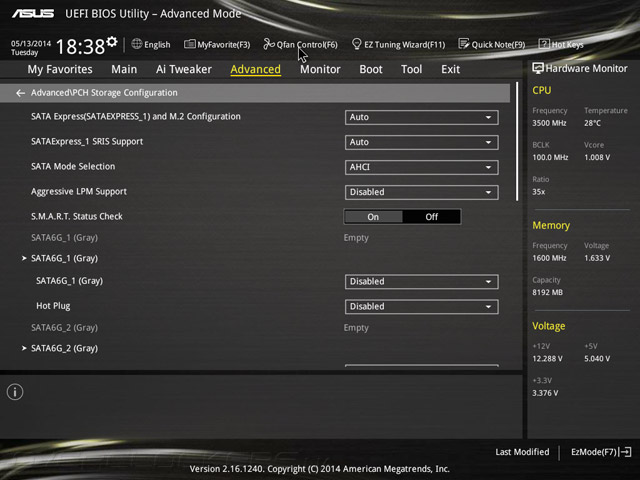Click the Vcore 1.008 V value
This screenshot has width=640, height=480.
[x=597, y=157]
